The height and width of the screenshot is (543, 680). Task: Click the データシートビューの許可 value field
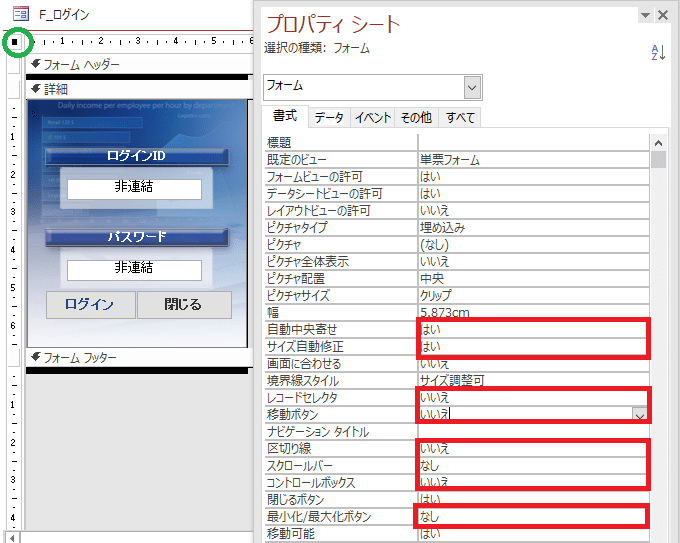pos(533,194)
